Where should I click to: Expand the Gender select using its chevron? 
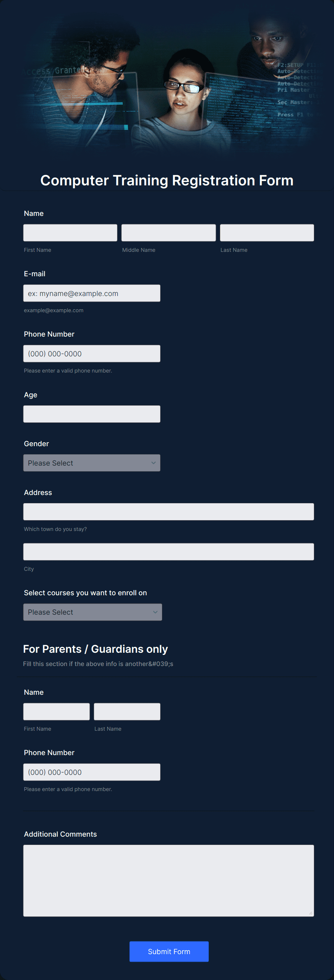click(153, 463)
